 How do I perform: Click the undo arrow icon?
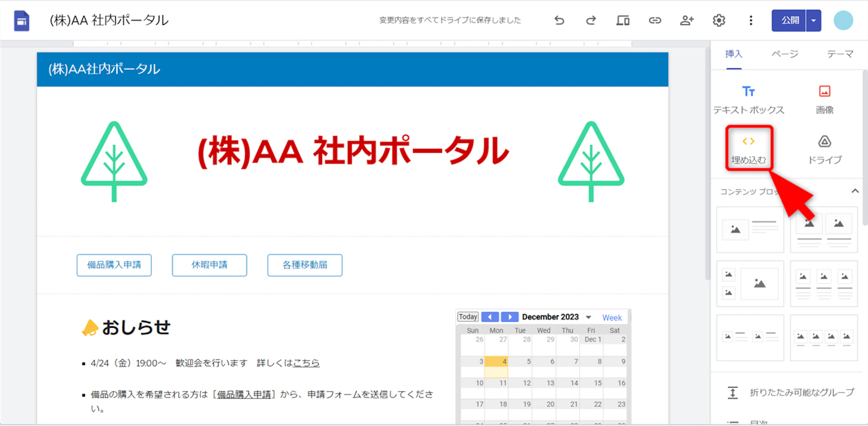[559, 20]
